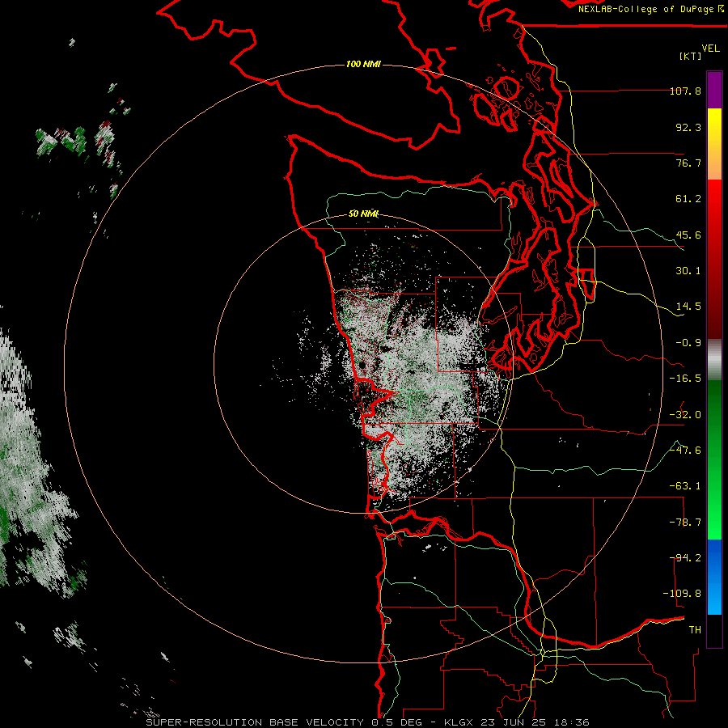Click the -32.0 velocity scale value
This screenshot has height=728, width=728.
(685, 415)
